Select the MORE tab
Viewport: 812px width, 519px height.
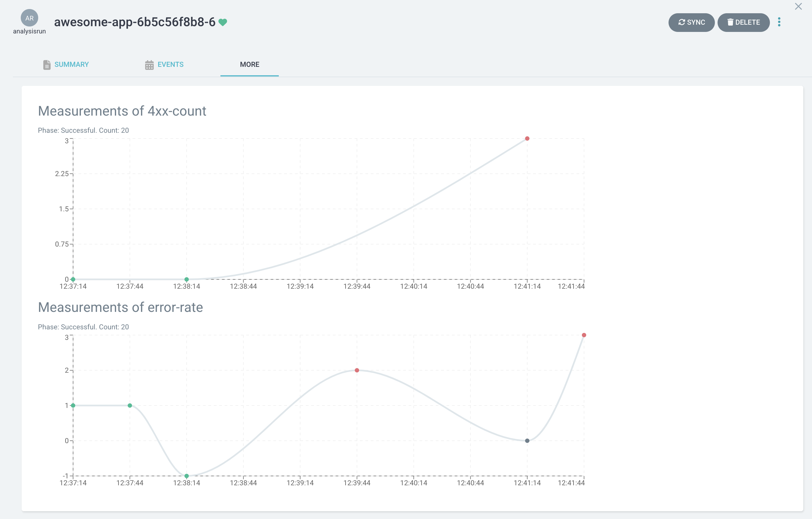(250, 64)
